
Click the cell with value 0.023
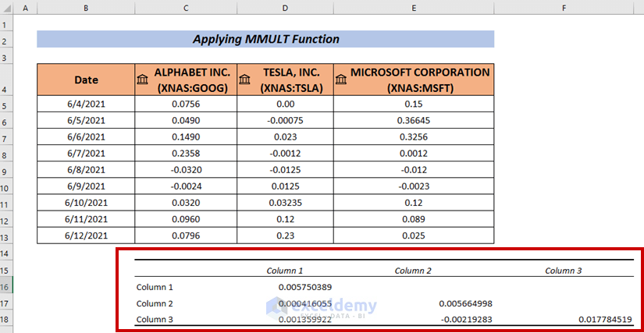tap(285, 137)
